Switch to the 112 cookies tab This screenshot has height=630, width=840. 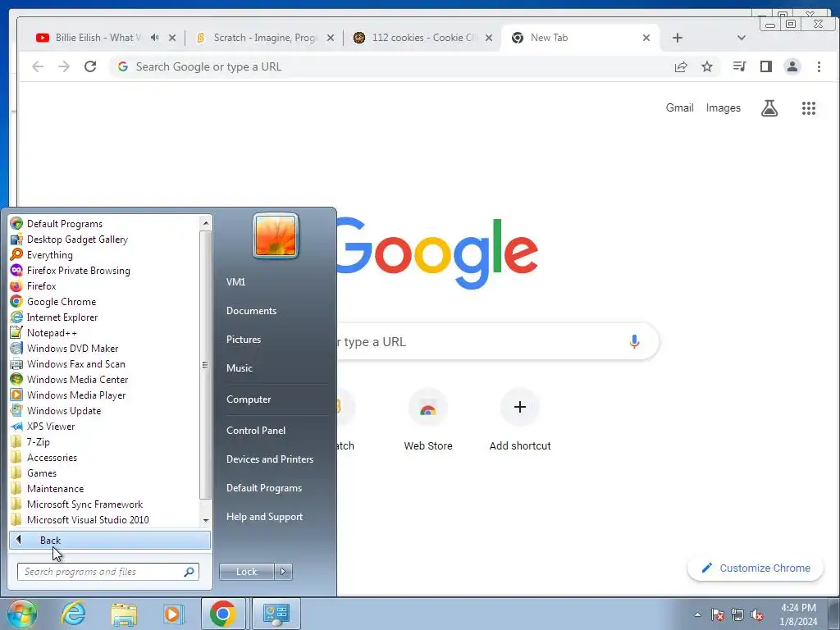(423, 38)
